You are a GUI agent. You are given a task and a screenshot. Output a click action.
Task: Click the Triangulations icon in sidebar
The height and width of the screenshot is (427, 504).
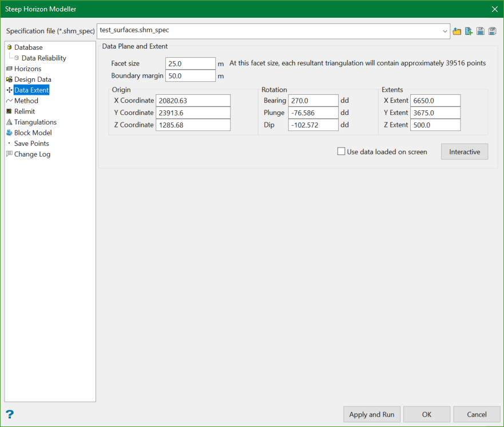(x=9, y=122)
